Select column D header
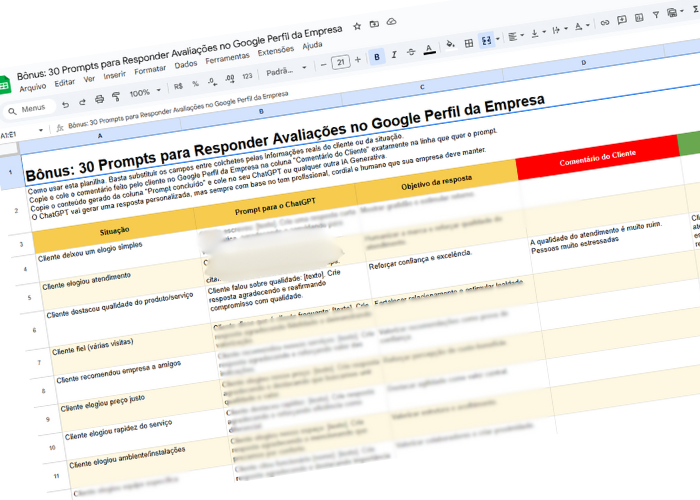Viewport: 700px width, 500px height. [583, 63]
